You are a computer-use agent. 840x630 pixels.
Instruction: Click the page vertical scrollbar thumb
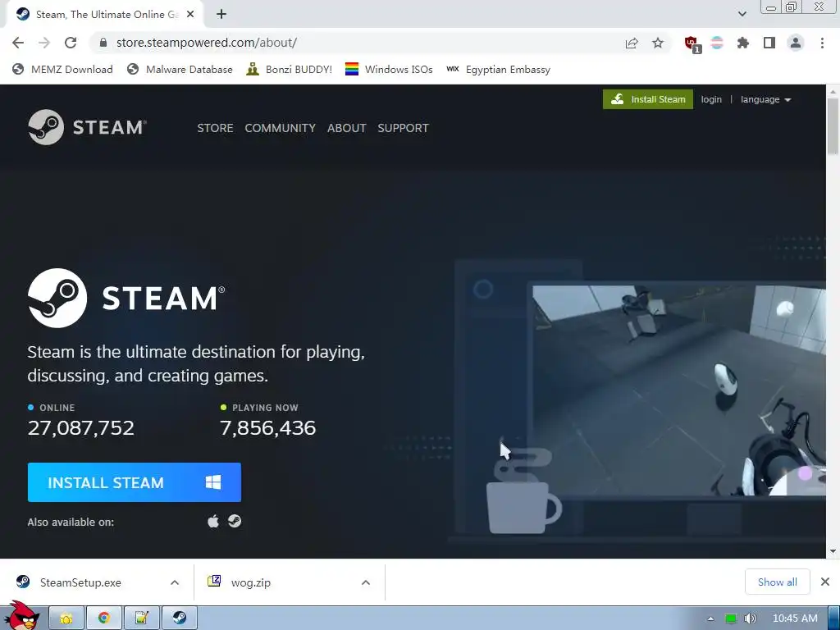point(833,126)
